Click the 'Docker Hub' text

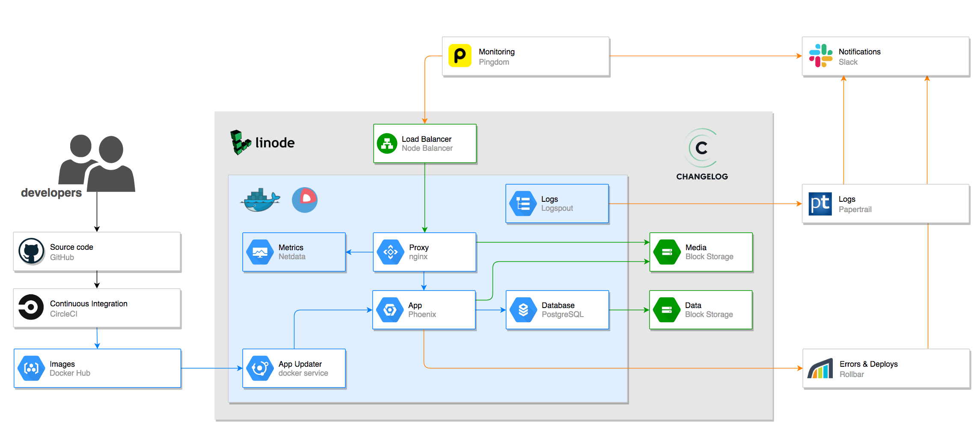70,373
